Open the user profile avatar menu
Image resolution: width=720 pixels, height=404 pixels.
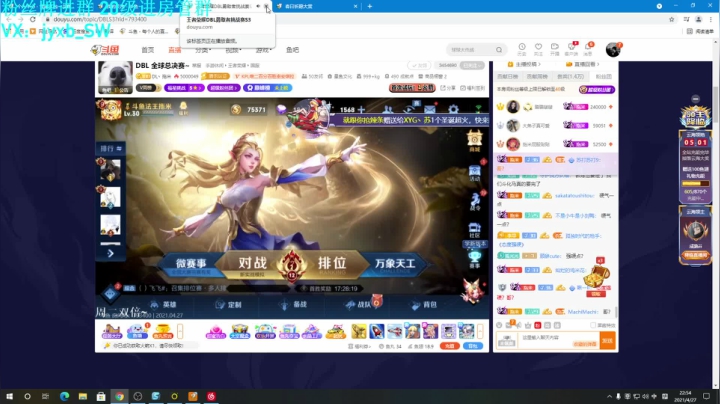tap(613, 49)
